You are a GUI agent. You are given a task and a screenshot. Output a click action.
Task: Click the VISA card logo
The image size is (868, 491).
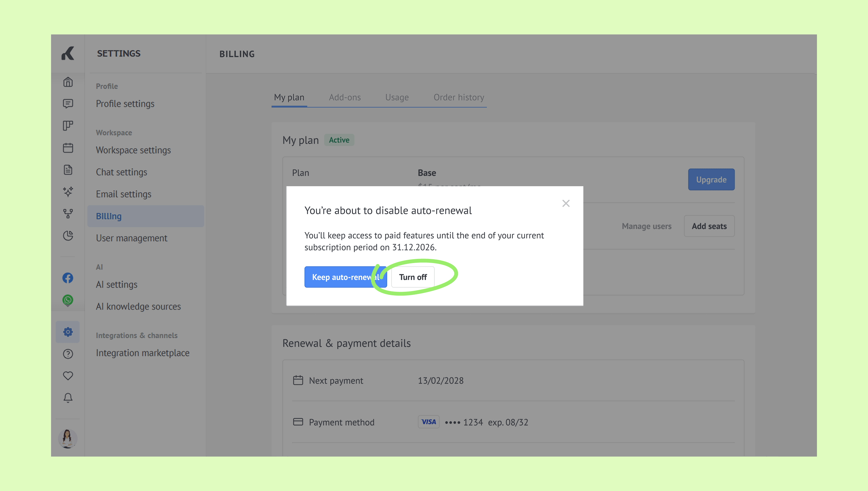(429, 422)
